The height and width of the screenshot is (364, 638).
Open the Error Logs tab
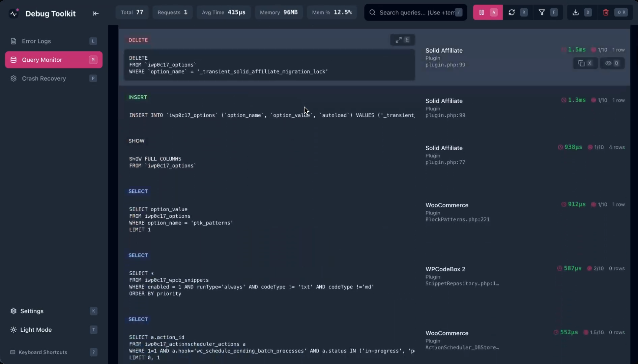click(36, 41)
